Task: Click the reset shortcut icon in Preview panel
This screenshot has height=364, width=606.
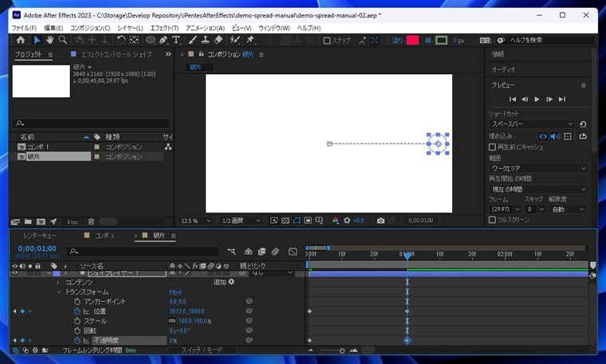Action: [x=583, y=124]
